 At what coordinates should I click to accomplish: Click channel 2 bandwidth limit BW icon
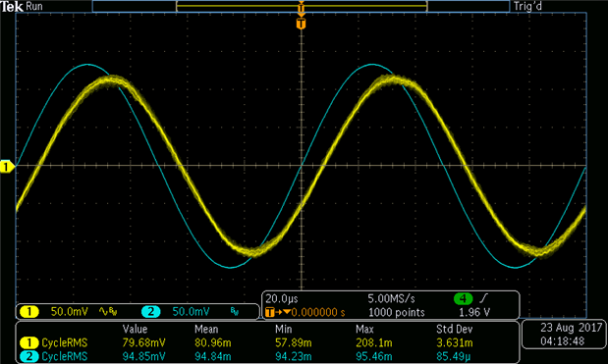click(x=235, y=312)
